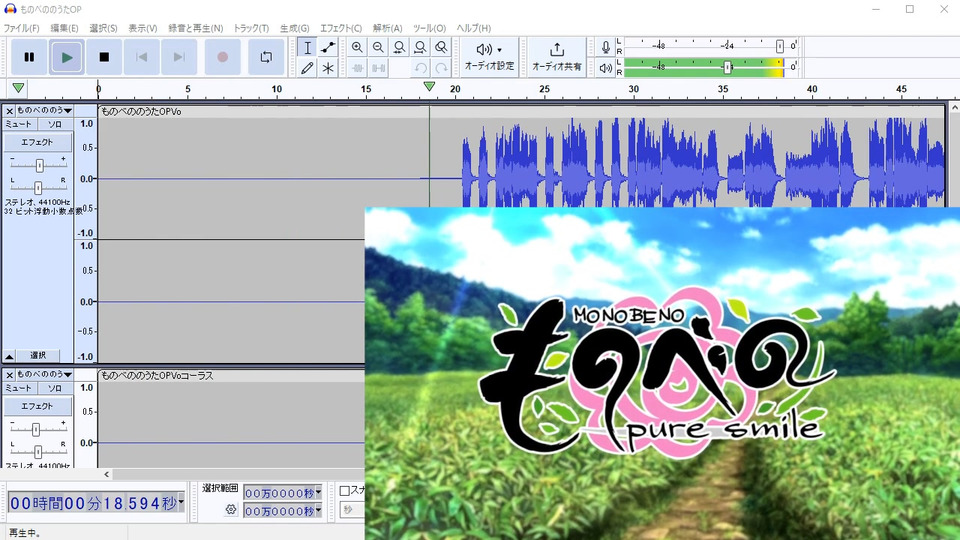Open second track name dropdown menu
The width and height of the screenshot is (960, 540).
click(x=45, y=375)
